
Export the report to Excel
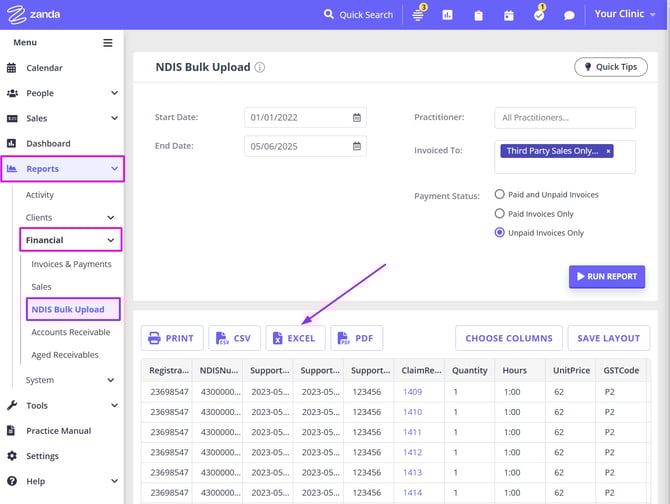coord(295,338)
